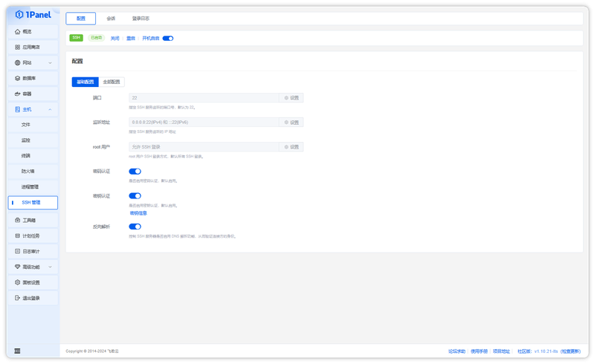Screen dimensions: 595x364
Task: Open the 概览 overview home icon
Action: pos(17,31)
